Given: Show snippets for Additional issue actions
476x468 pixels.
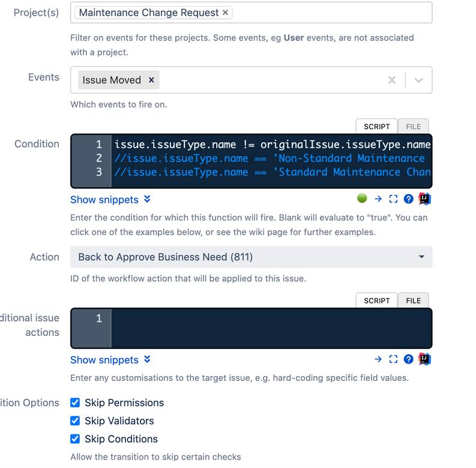Looking at the screenshot, I should click(104, 360).
